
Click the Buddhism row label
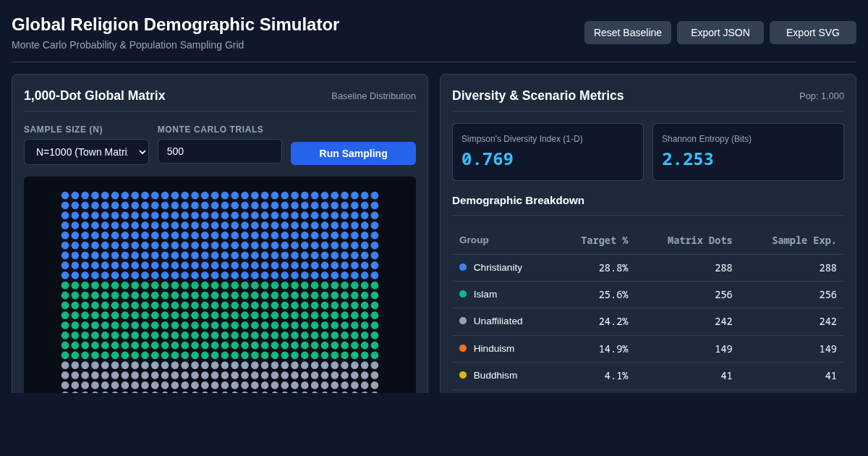495,375
